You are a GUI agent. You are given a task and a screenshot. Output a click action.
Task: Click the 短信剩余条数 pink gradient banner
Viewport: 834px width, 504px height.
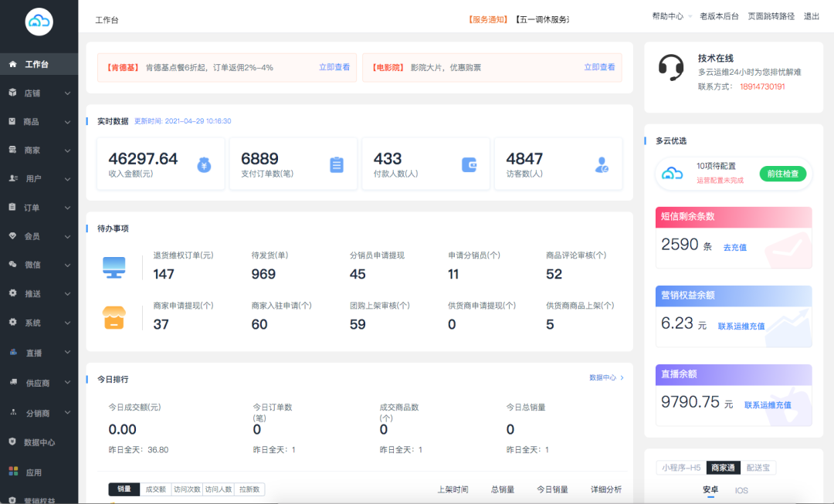pos(733,217)
